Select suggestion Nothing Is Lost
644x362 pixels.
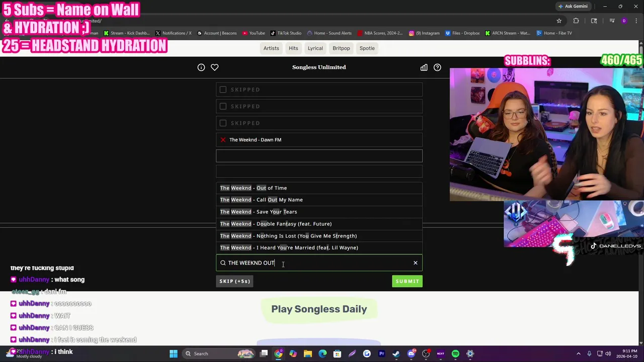pos(319,236)
